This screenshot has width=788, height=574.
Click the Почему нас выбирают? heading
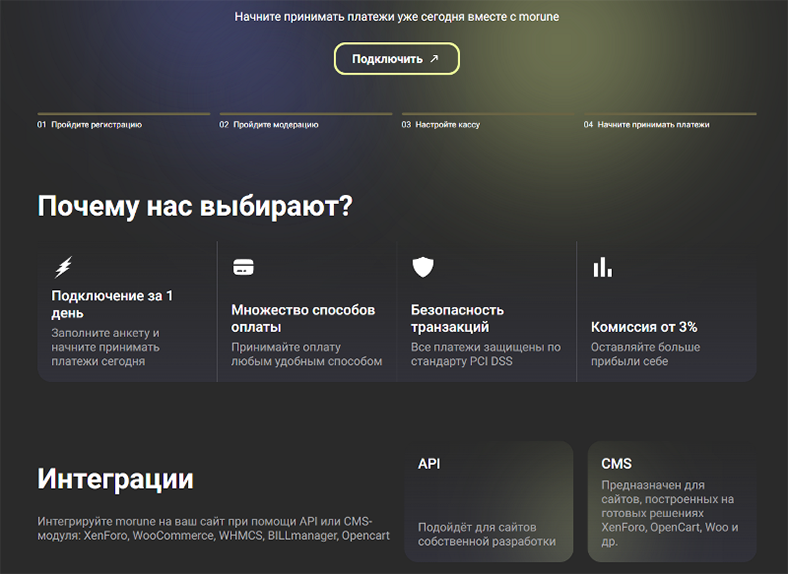point(195,206)
